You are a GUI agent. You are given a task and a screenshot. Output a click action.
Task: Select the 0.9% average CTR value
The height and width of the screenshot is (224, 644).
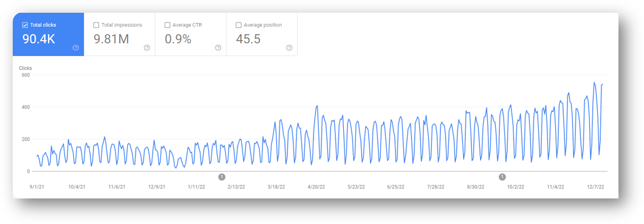coord(178,40)
